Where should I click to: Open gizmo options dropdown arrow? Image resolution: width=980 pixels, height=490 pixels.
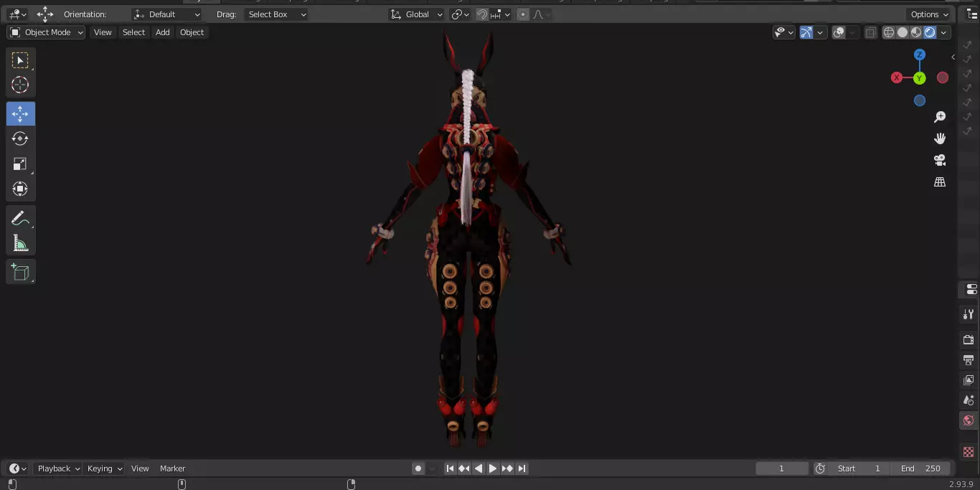tap(819, 32)
